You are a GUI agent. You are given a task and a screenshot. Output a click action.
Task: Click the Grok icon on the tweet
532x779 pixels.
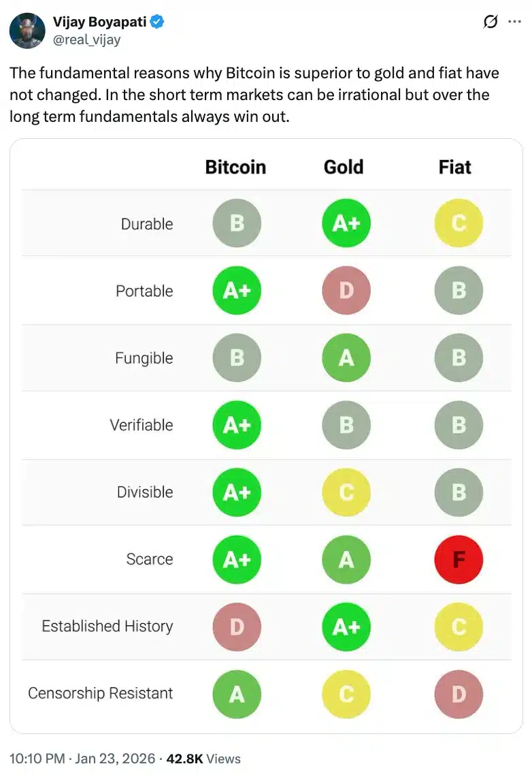click(x=489, y=21)
